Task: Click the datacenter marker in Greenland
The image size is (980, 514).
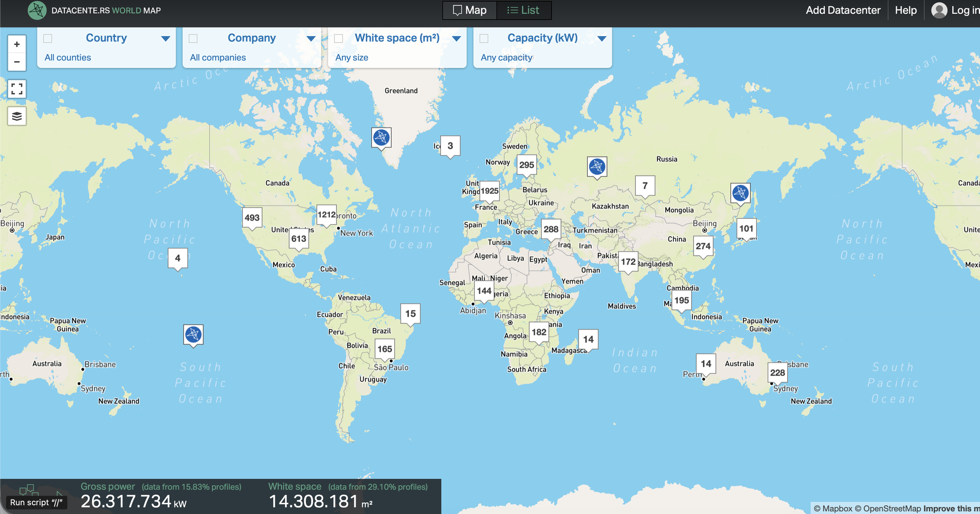Action: 381,138
